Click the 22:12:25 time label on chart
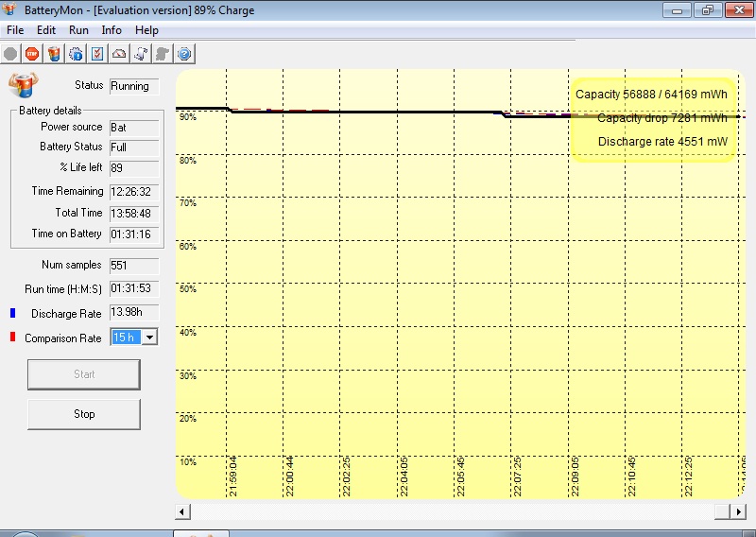The image size is (756, 537). 689,476
